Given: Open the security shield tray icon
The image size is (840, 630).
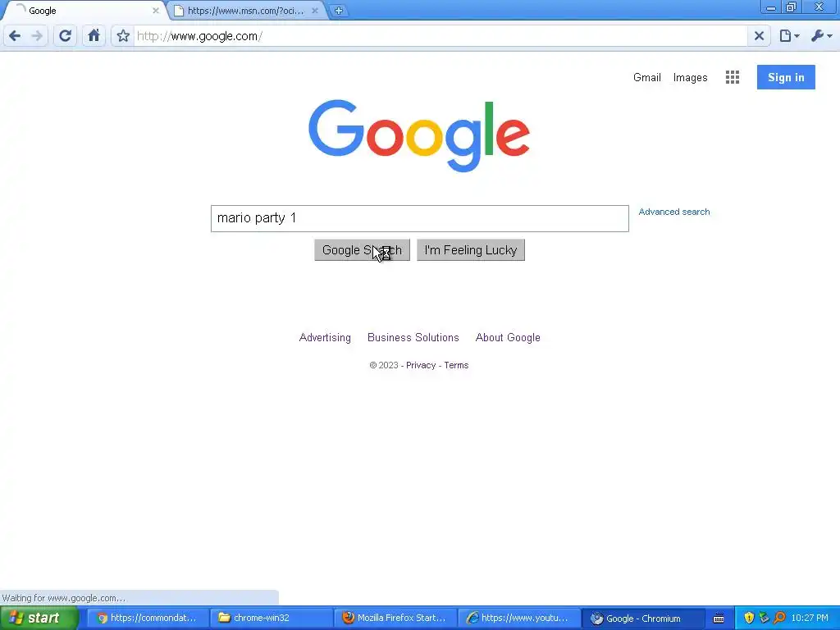Looking at the screenshot, I should (749, 619).
